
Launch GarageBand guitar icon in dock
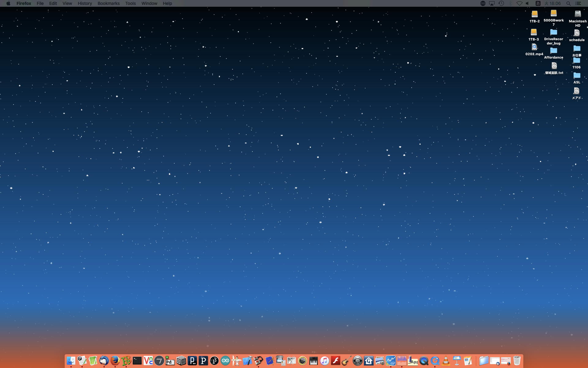(x=346, y=361)
